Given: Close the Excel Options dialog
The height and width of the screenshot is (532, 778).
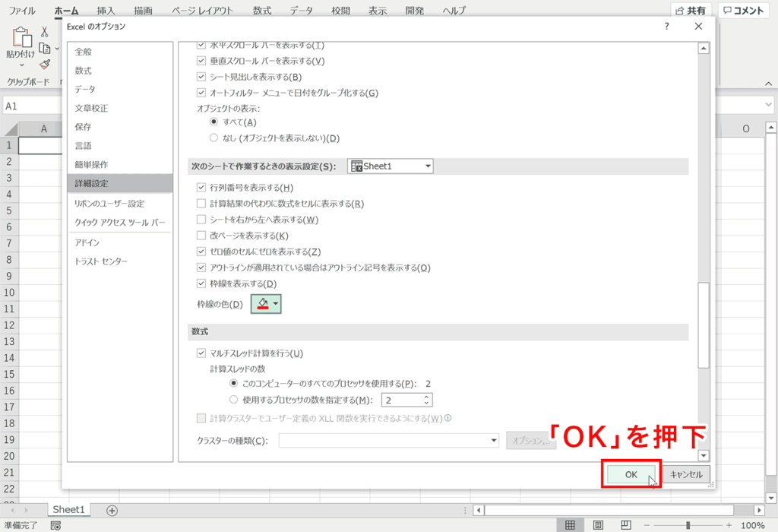Looking at the screenshot, I should (x=698, y=27).
